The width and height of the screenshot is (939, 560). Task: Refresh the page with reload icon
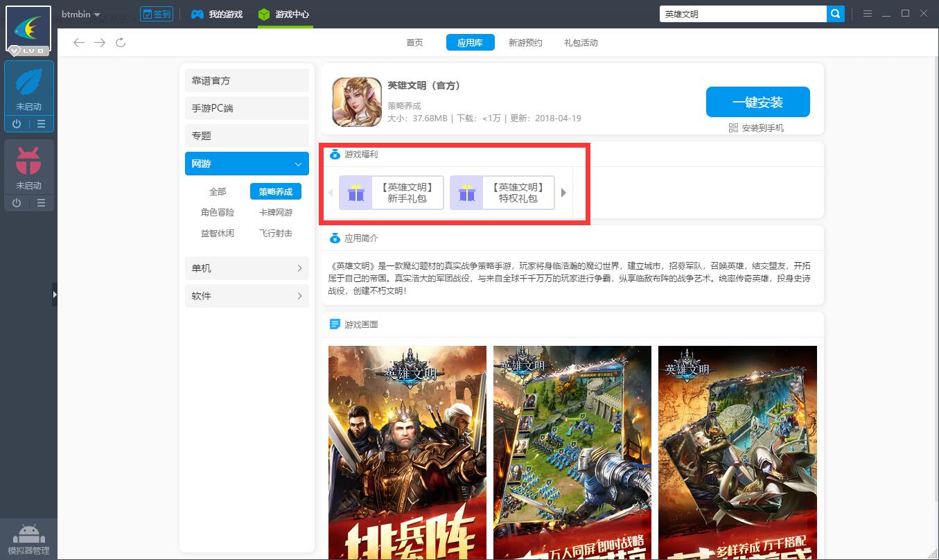pyautogui.click(x=121, y=43)
